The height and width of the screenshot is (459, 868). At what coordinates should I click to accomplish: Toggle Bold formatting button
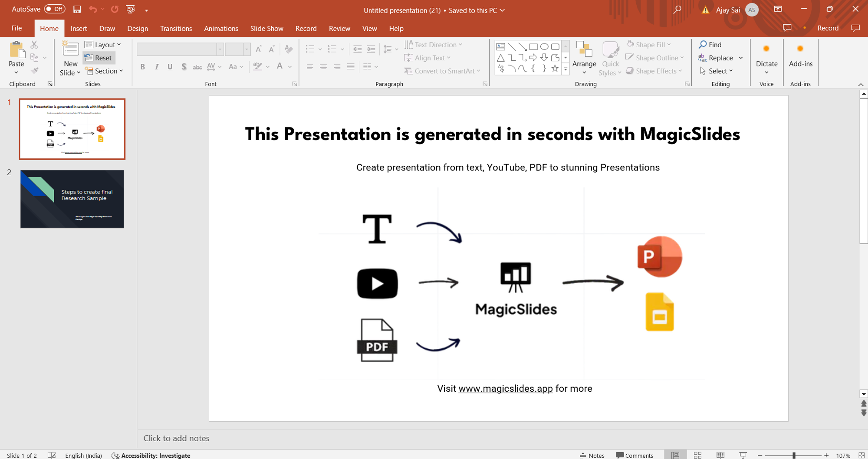(142, 67)
